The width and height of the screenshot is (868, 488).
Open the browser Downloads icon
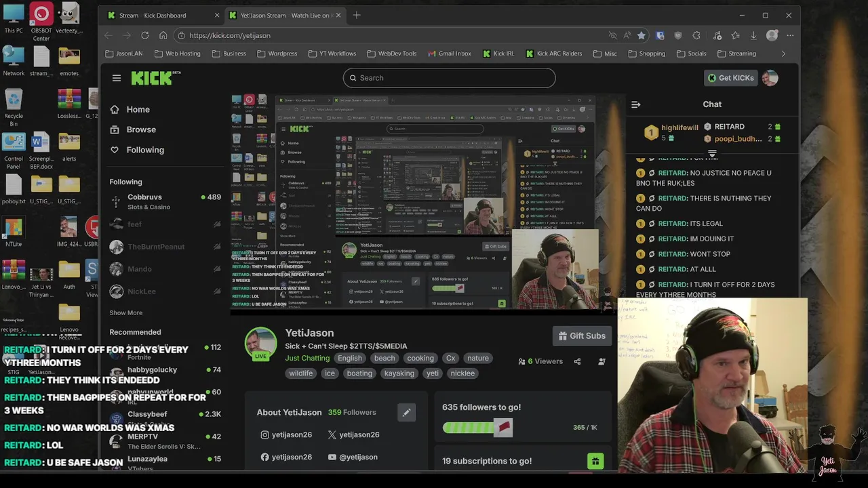[753, 35]
